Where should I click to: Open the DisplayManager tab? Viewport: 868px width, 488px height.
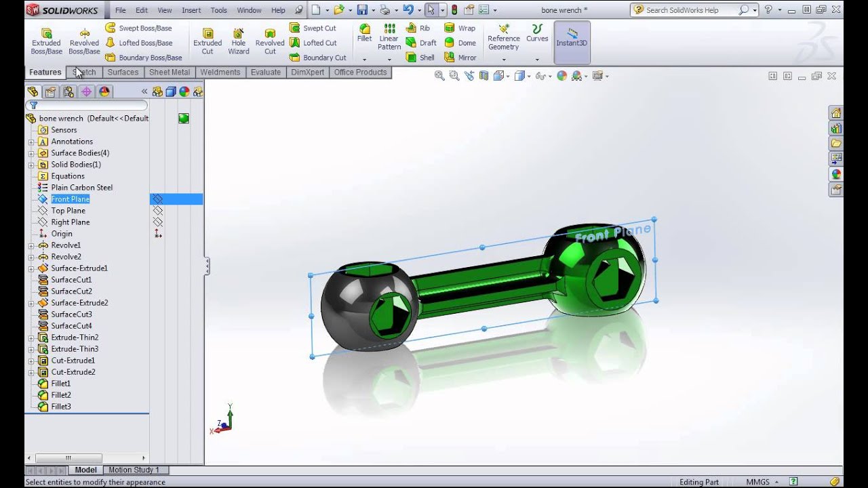click(x=104, y=91)
